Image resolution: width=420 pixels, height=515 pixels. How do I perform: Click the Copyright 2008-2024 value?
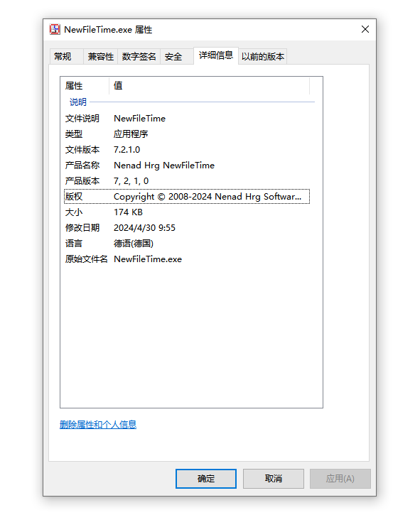pos(208,196)
